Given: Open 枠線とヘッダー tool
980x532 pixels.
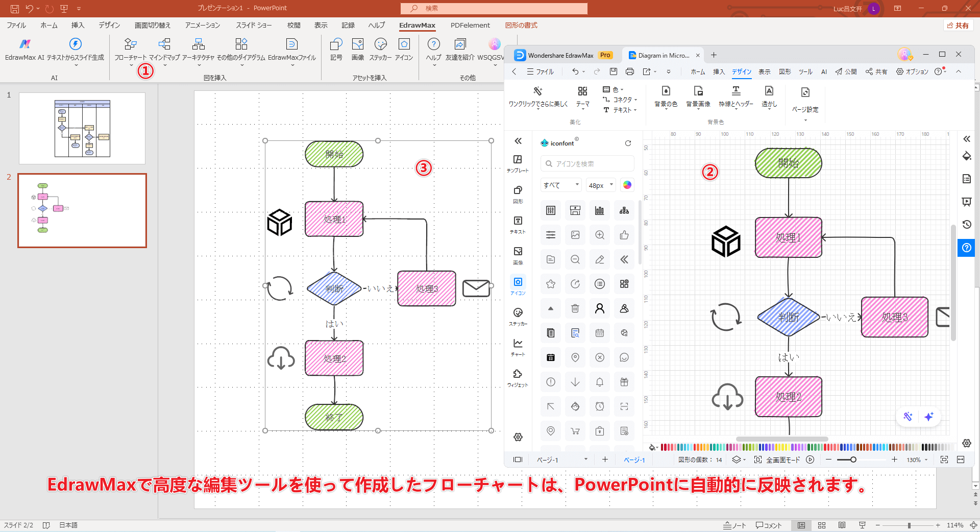Looking at the screenshot, I should [736, 97].
